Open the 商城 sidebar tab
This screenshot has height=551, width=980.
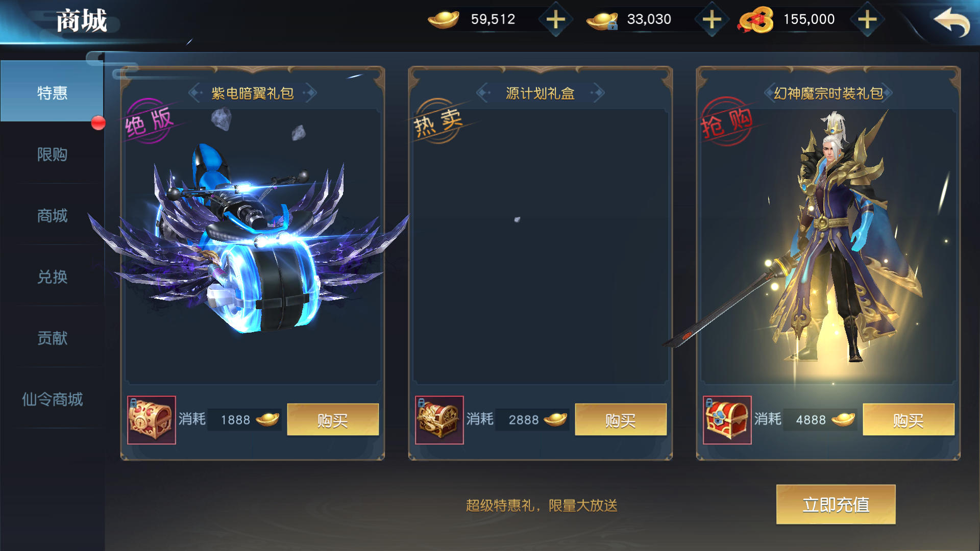(52, 215)
